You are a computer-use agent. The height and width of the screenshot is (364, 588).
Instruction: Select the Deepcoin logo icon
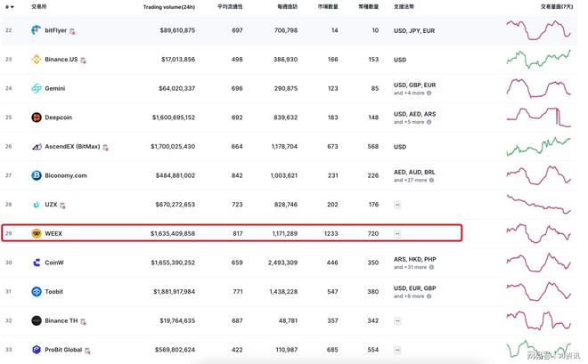[x=37, y=117]
